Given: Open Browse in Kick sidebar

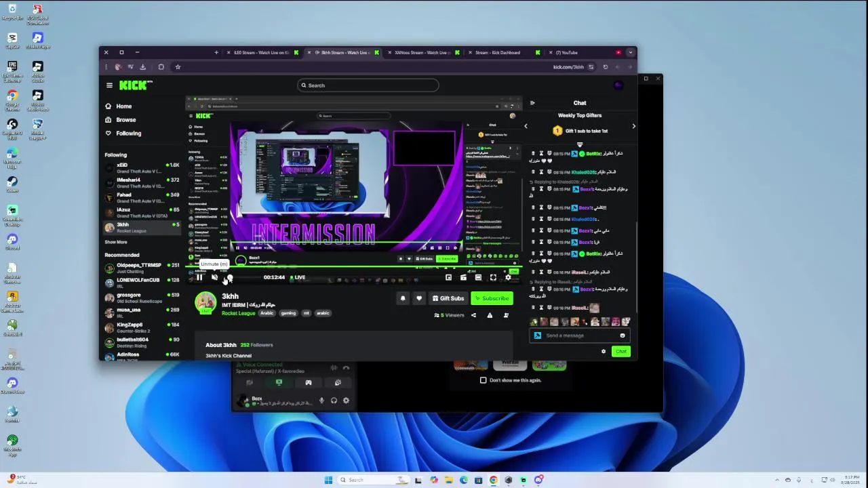Looking at the screenshot, I should tap(125, 120).
